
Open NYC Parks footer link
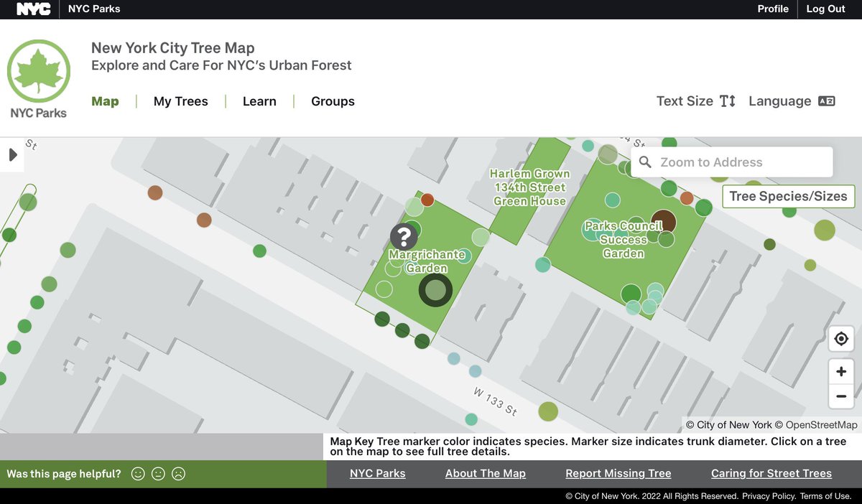378,473
